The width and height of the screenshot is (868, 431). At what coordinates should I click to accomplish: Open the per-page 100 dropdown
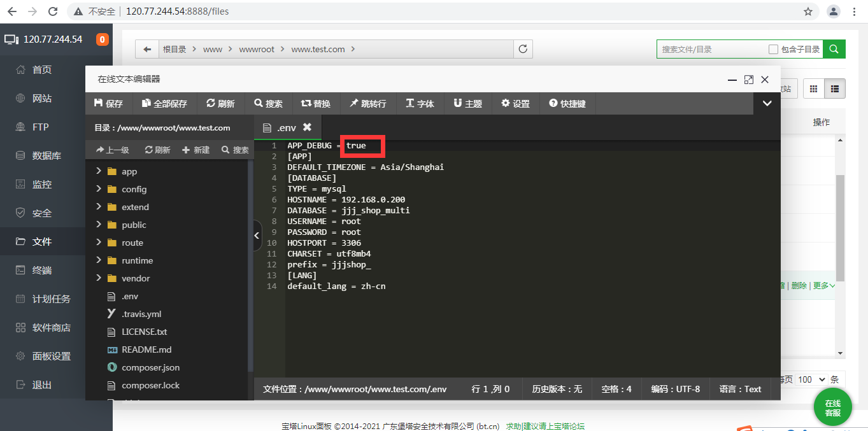pos(812,379)
